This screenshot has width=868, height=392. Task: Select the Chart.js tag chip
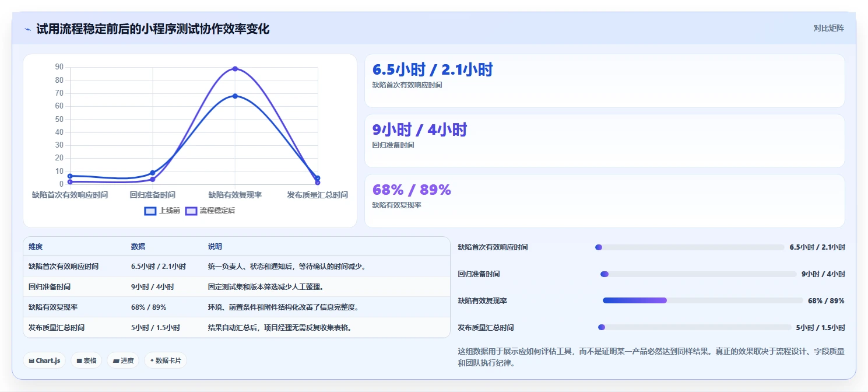(x=45, y=360)
